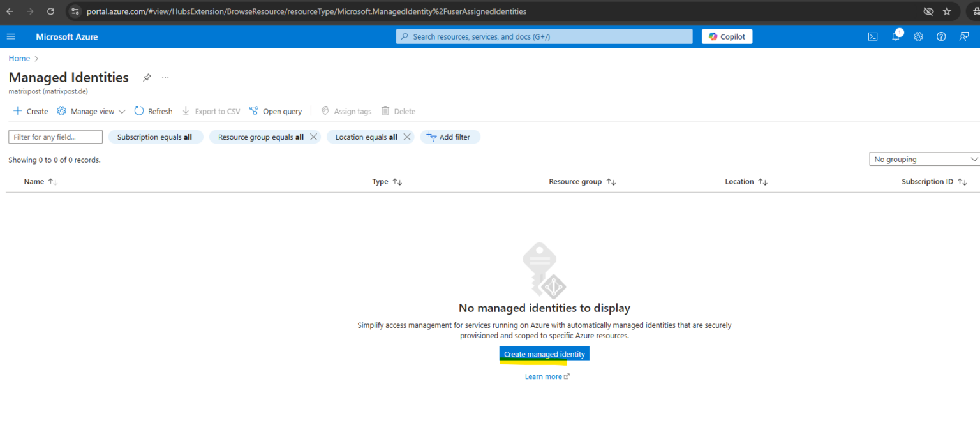
Task: Open the Learn more link
Action: [544, 376]
